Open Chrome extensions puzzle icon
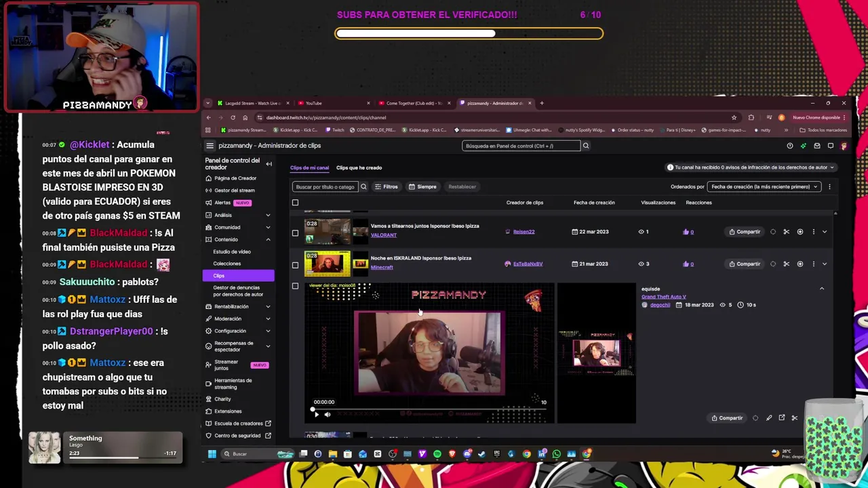868x488 pixels. click(x=751, y=117)
